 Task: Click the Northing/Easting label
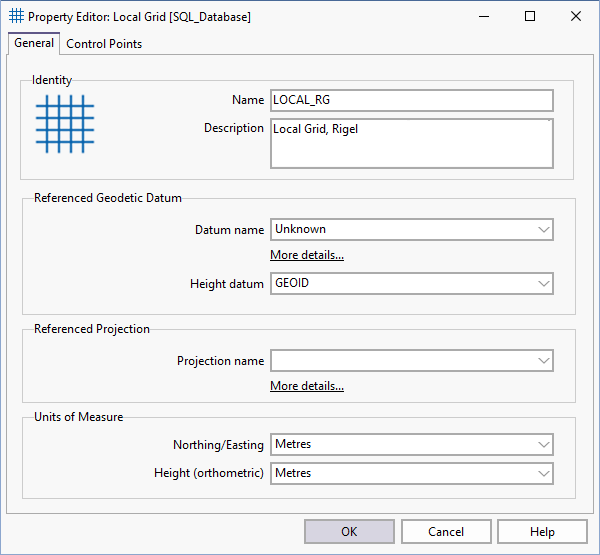point(218,445)
